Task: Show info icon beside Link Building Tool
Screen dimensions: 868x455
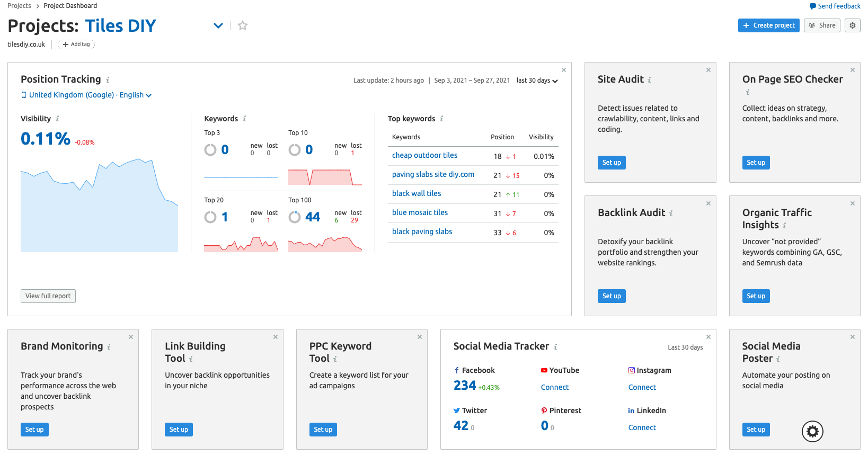Action: coord(191,359)
